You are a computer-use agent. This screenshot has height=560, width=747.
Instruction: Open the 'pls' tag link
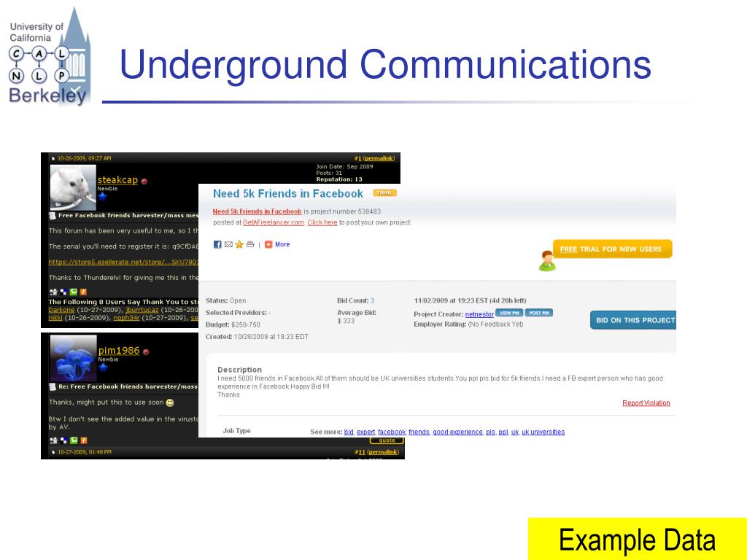pyautogui.click(x=490, y=432)
